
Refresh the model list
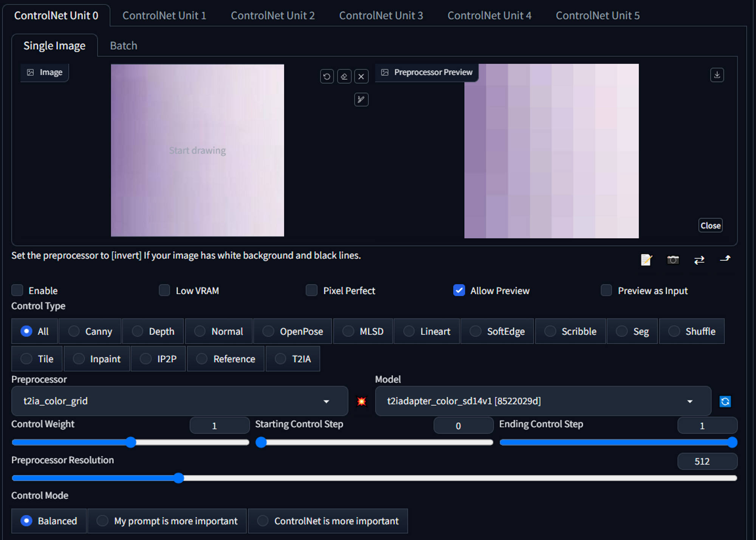725,401
